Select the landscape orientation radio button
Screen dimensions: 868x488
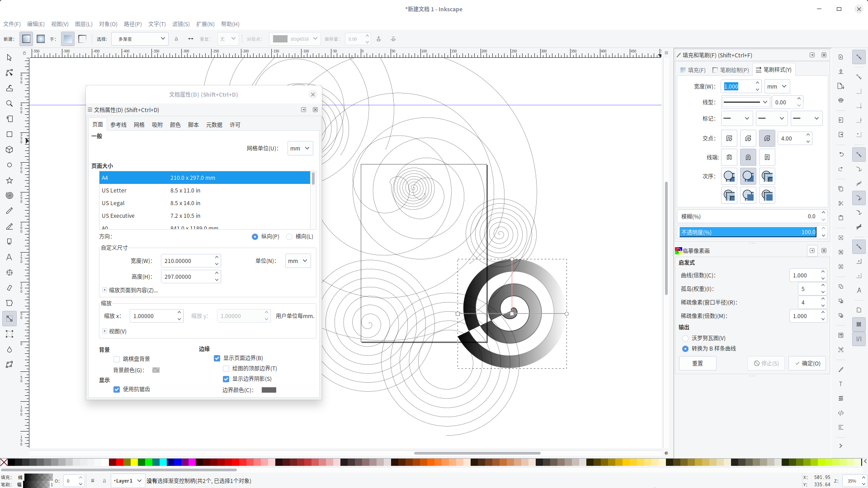click(x=289, y=237)
